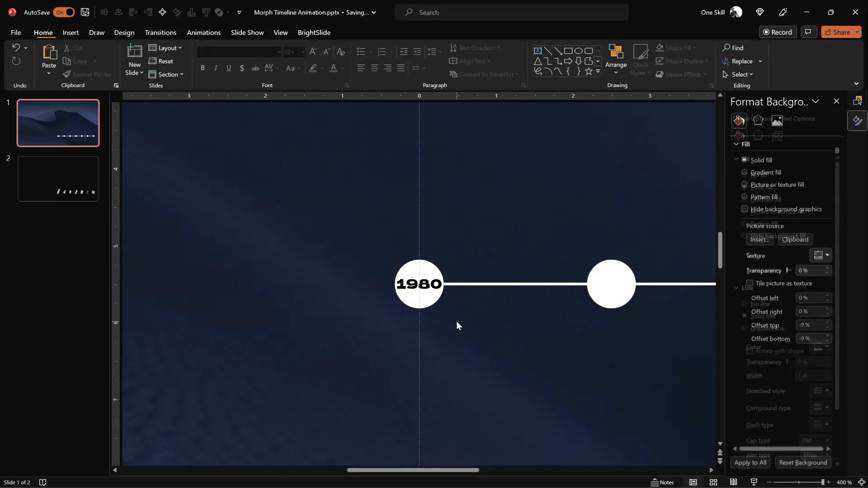Italicize the selected text
The height and width of the screenshot is (488, 868).
pyautogui.click(x=216, y=68)
